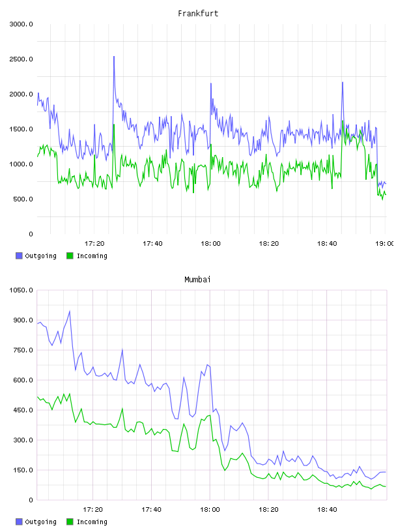Select Incoming legend label in Frankfurt chart

[x=92, y=256]
